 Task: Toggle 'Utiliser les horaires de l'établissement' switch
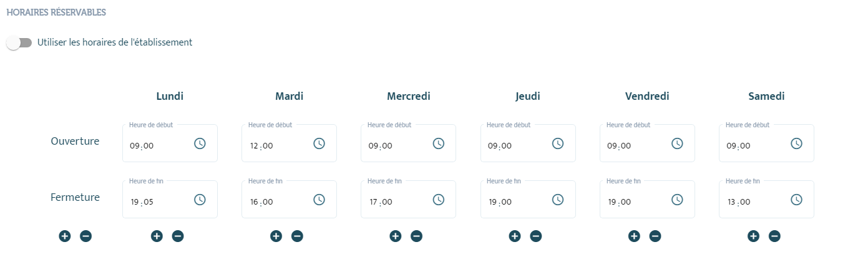19,43
